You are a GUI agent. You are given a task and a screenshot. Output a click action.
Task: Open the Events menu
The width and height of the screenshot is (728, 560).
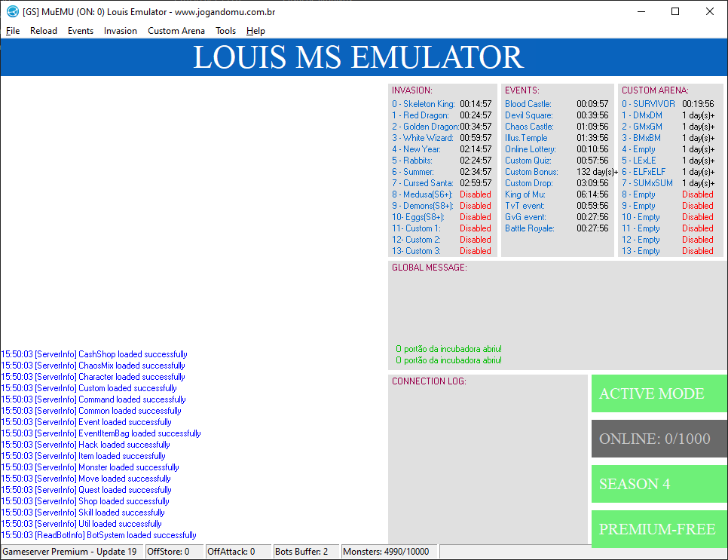point(81,31)
